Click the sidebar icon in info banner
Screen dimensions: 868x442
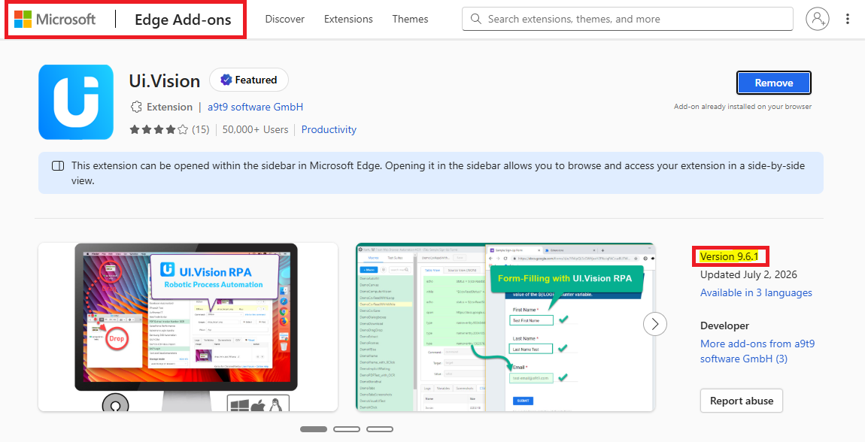[x=58, y=166]
